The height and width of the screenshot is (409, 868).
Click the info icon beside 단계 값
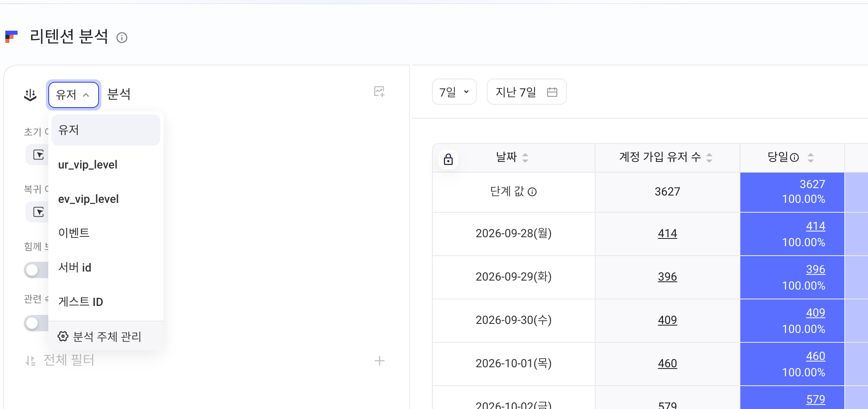532,192
